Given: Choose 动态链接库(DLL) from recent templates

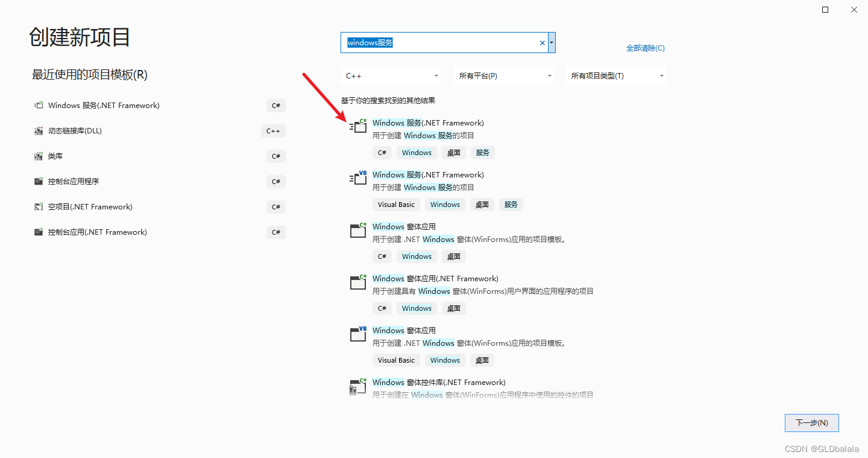Looking at the screenshot, I should click(160, 131).
